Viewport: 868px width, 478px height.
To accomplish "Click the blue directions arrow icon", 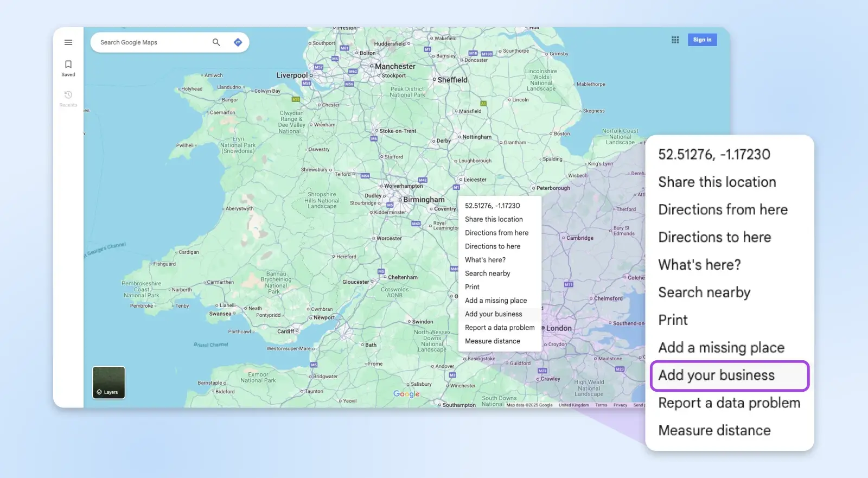I will 238,42.
